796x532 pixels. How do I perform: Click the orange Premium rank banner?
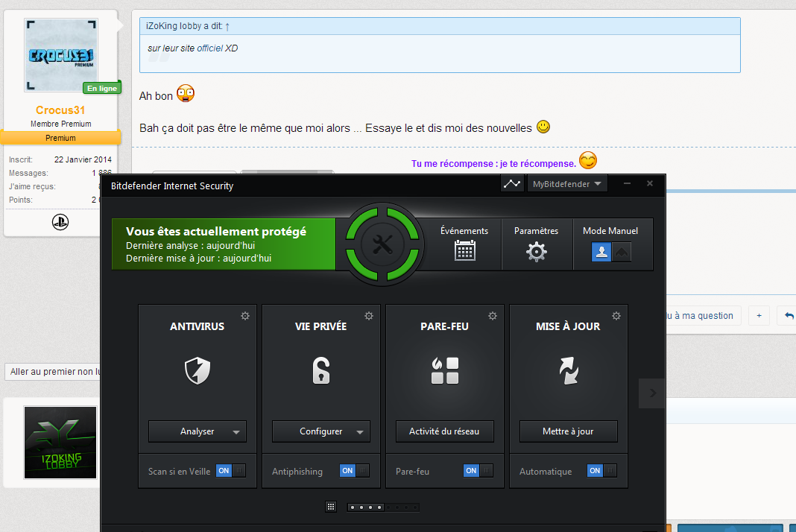(x=60, y=138)
